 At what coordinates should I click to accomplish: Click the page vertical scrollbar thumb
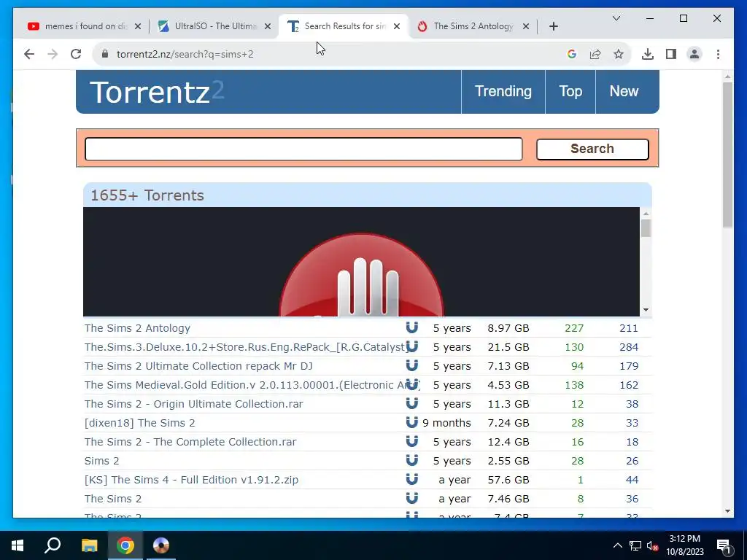[x=727, y=155]
